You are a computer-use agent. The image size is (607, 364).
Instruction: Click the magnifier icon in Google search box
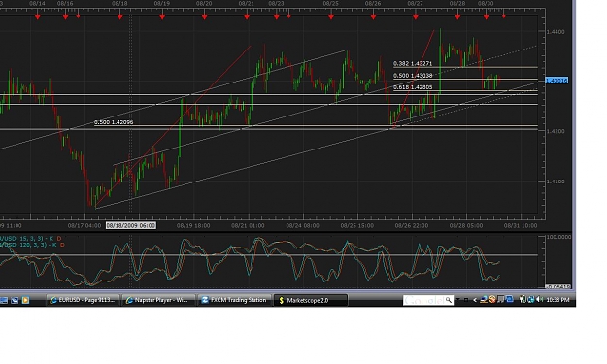[x=449, y=300]
